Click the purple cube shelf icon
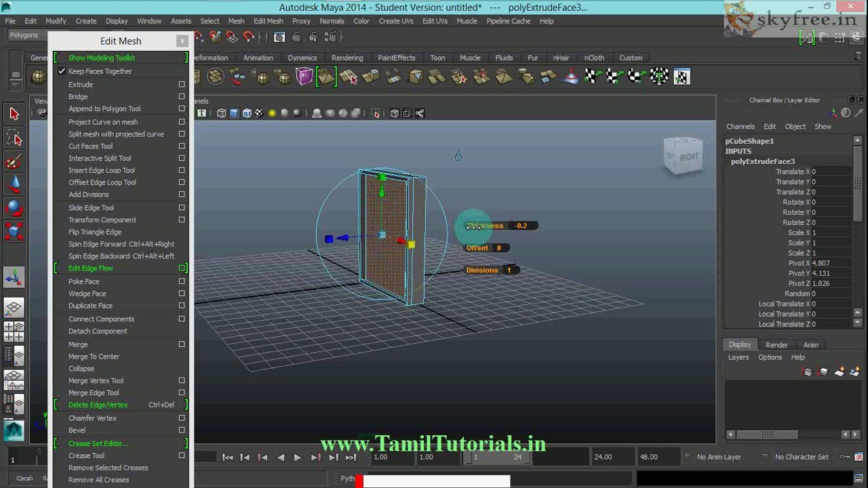This screenshot has width=868, height=488. tap(304, 77)
